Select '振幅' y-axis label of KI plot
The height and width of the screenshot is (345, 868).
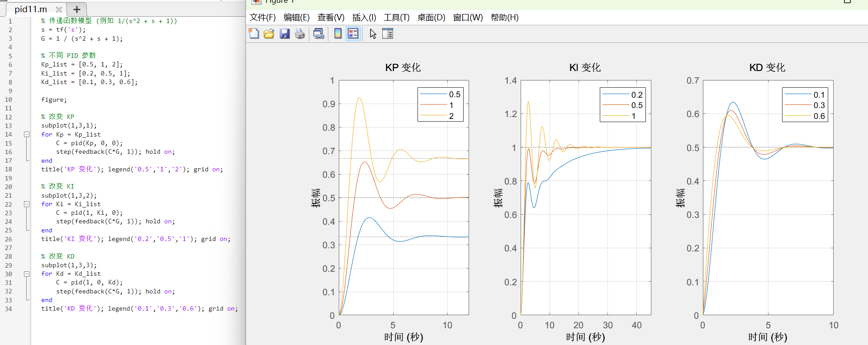pyautogui.click(x=498, y=198)
